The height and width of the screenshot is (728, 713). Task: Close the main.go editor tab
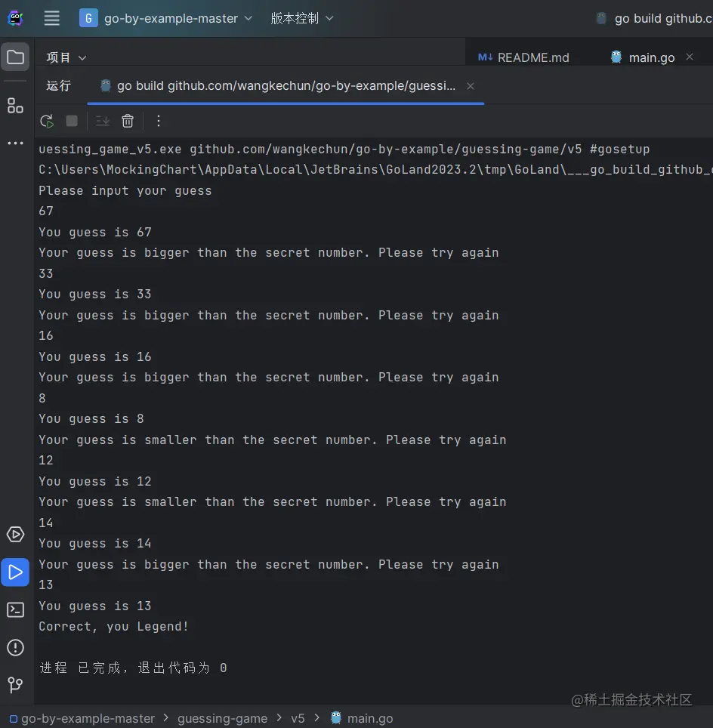[690, 57]
